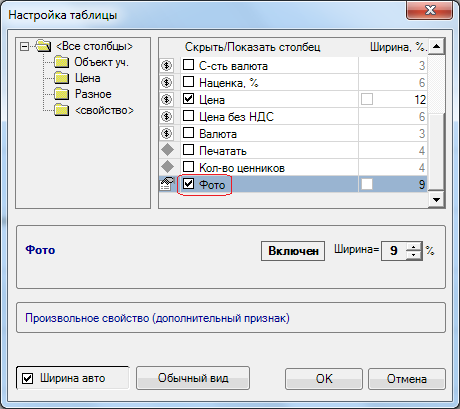
Task: Click the Ширина value input field
Action: point(394,251)
